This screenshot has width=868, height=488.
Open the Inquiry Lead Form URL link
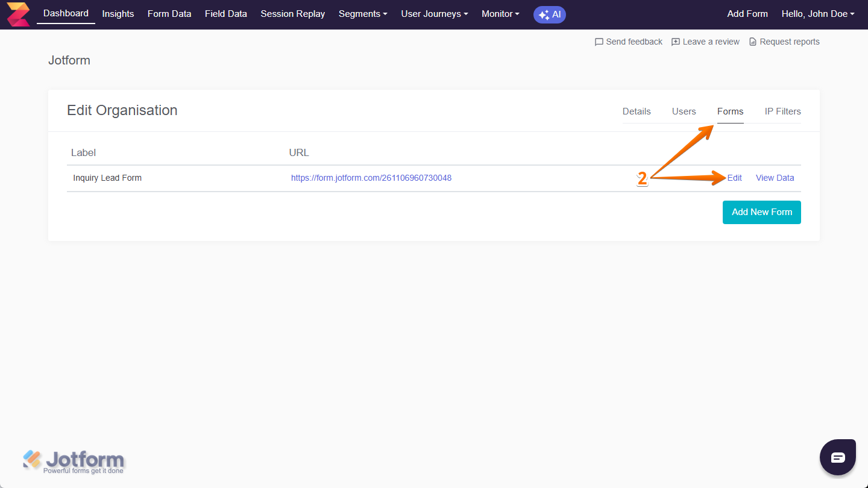(371, 178)
